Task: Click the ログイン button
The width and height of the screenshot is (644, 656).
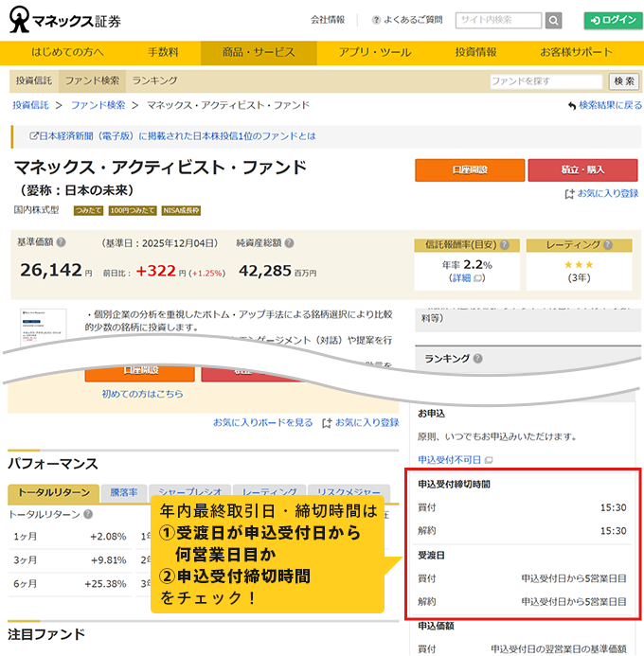Action: click(613, 20)
